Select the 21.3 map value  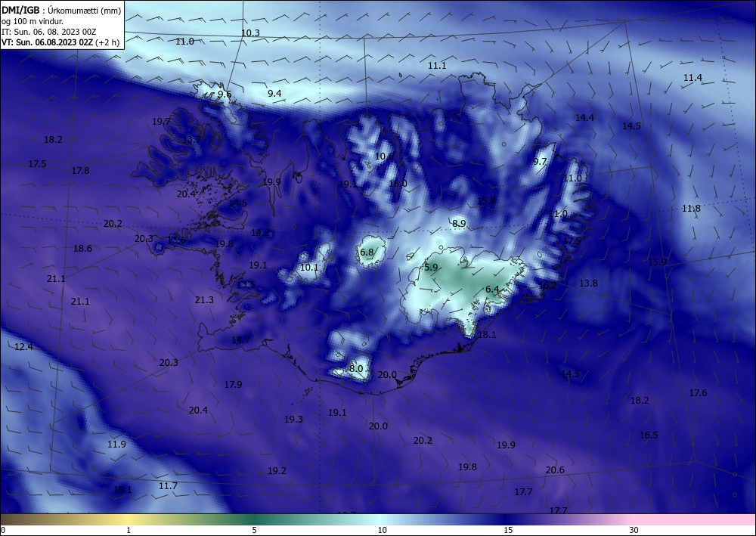click(x=204, y=300)
